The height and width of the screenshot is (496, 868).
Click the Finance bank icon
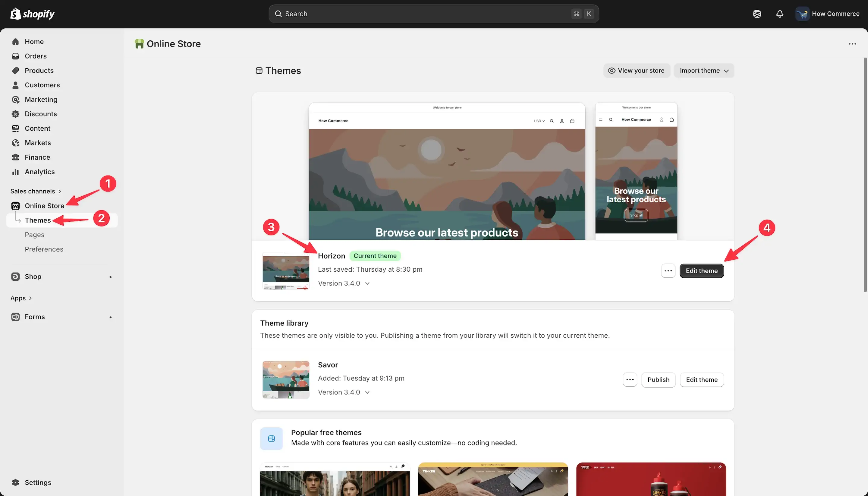coord(15,158)
